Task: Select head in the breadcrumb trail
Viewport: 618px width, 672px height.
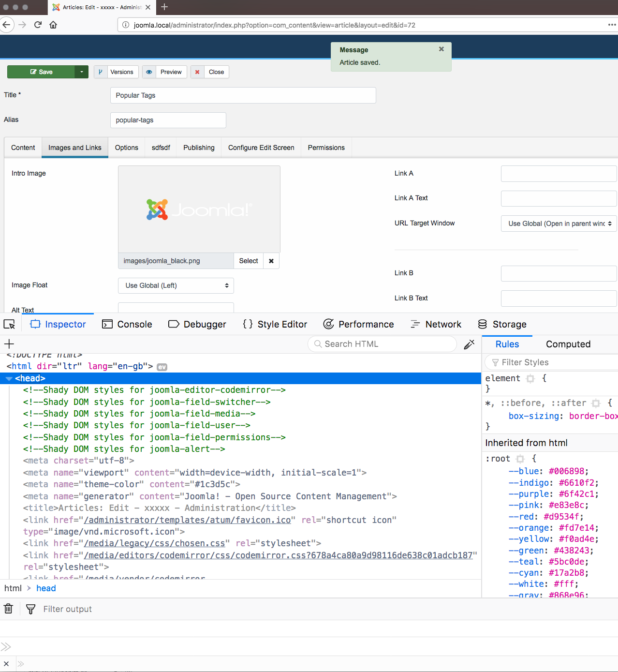Action: click(x=46, y=588)
